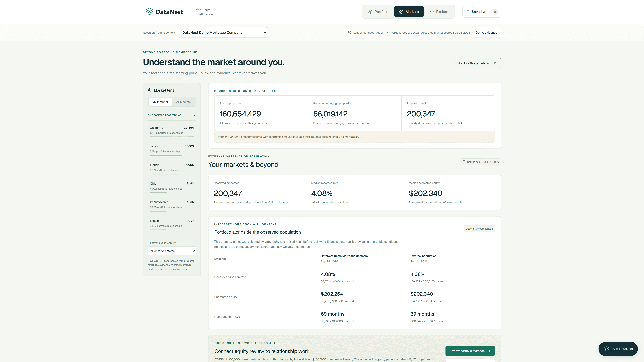Open the Markets tab

(409, 12)
